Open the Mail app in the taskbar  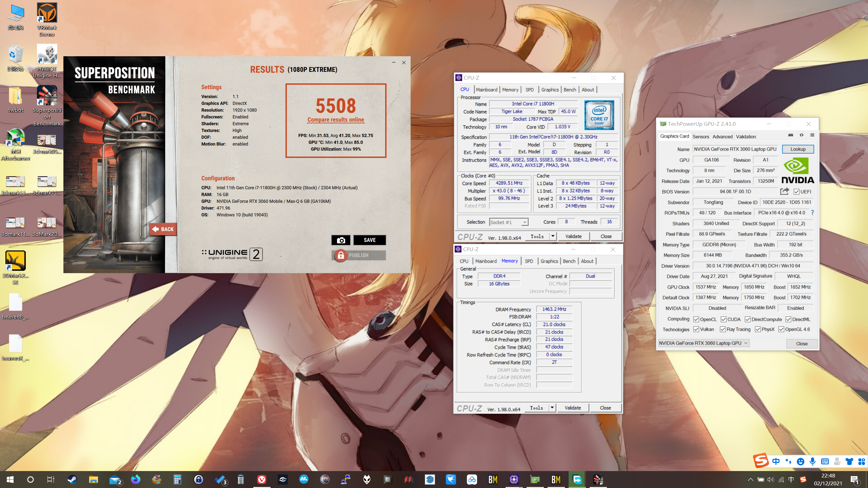(115, 480)
